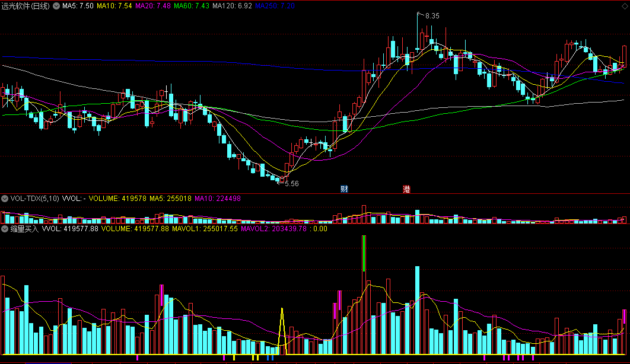Click the MA10: 224498 volume label
Image resolution: width=630 pixels, height=364 pixels.
pyautogui.click(x=218, y=198)
